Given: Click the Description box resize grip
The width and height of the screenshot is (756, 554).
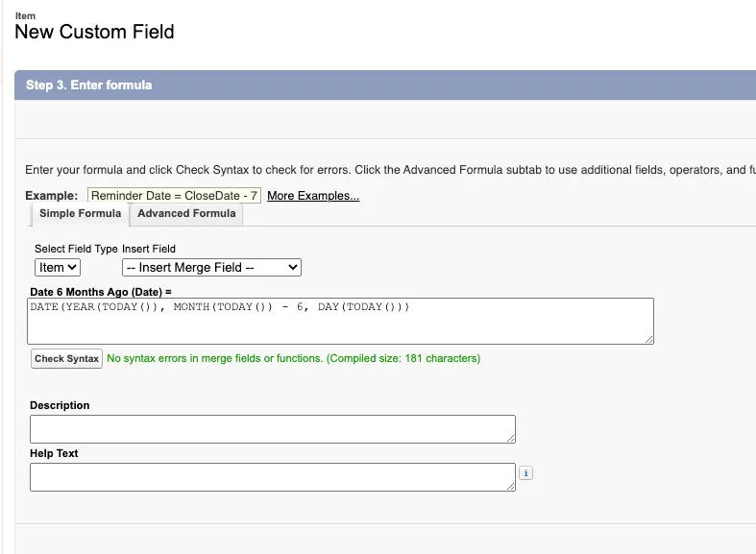Looking at the screenshot, I should [511, 439].
